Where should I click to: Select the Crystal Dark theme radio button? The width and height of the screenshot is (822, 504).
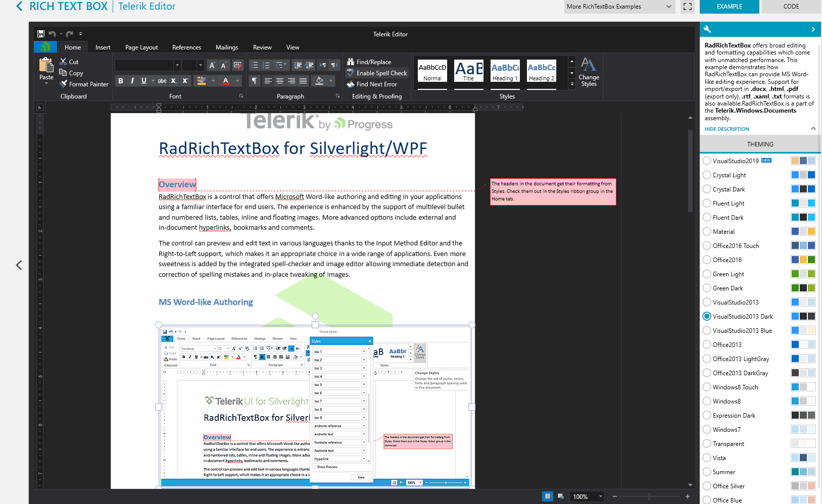(x=707, y=189)
